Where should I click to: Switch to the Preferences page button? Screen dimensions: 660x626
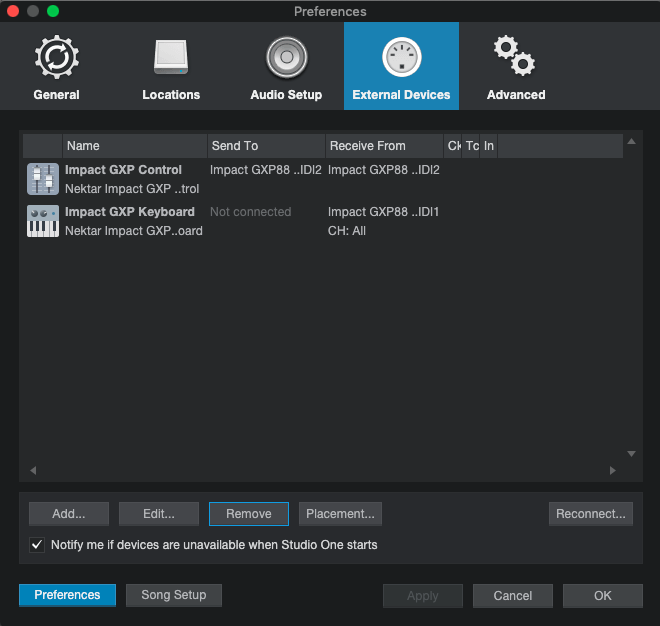(x=67, y=595)
